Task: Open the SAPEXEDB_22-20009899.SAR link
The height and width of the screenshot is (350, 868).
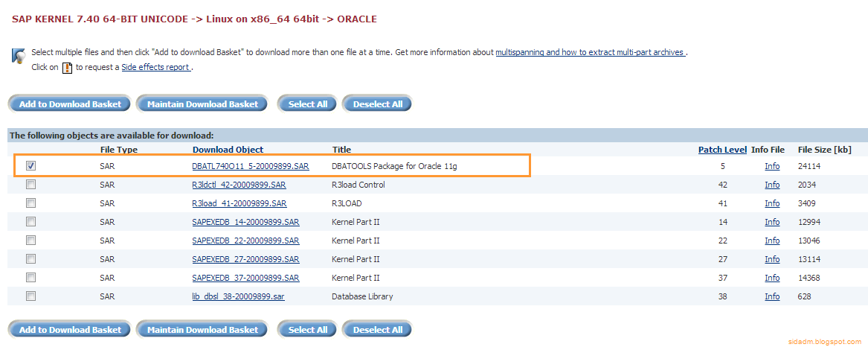Action: coord(245,241)
